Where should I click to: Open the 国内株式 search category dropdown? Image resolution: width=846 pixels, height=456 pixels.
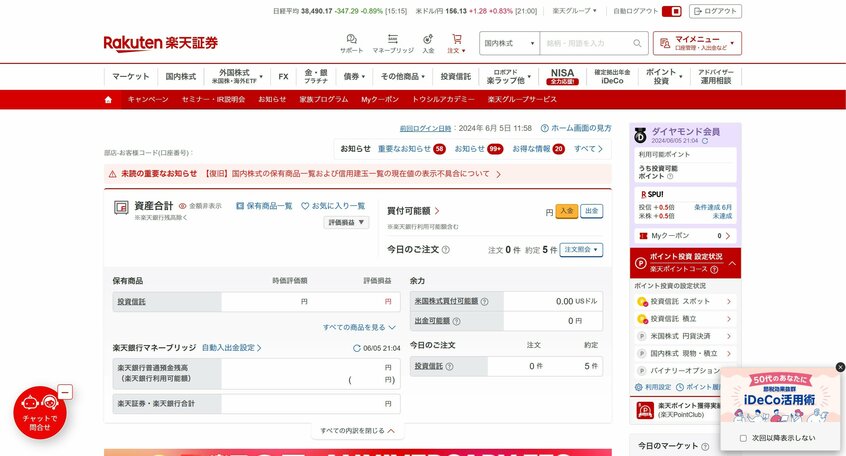click(x=509, y=43)
